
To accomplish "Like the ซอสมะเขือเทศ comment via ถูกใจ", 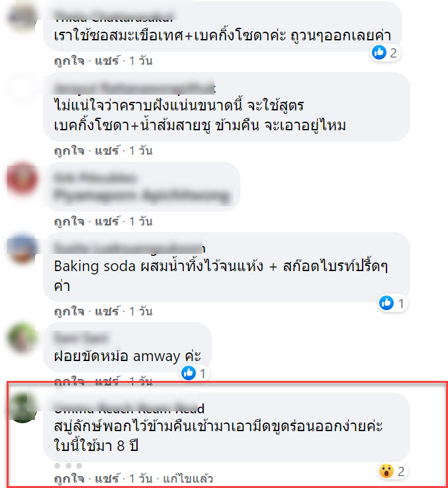I will [69, 60].
